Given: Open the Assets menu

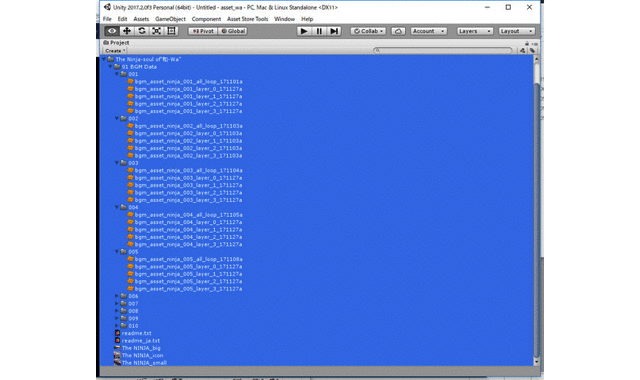Looking at the screenshot, I should click(141, 19).
